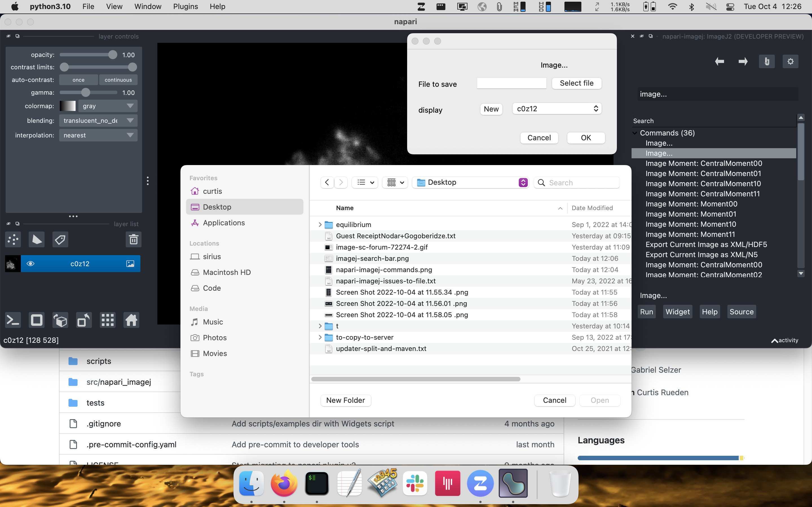Open the napari console
Image resolution: width=812 pixels, height=507 pixels.
(13, 320)
